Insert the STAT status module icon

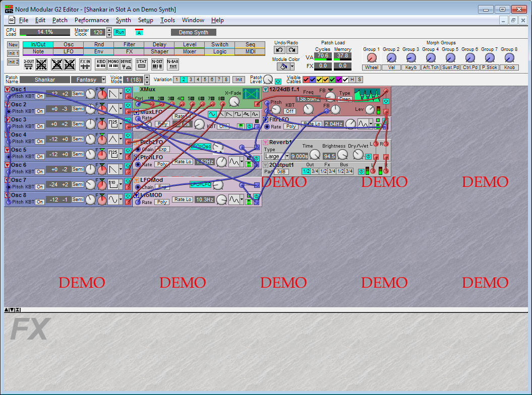pos(142,64)
